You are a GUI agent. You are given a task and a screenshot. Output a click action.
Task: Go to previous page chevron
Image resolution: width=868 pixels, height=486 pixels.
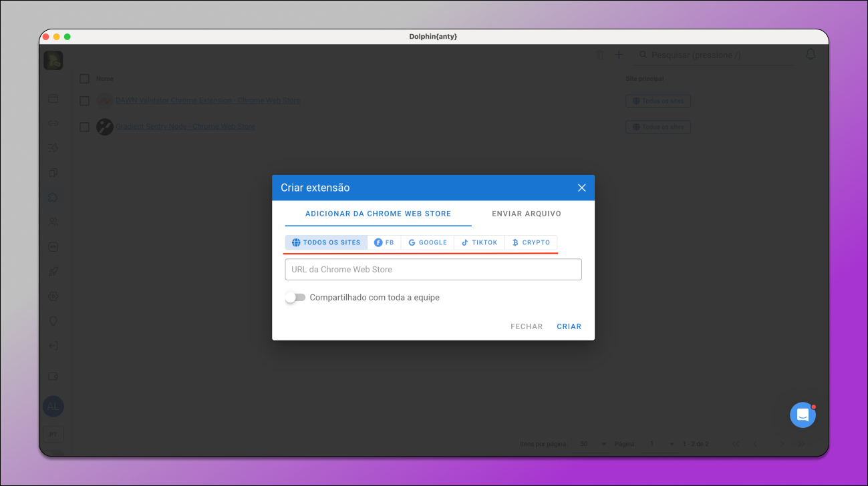click(755, 444)
